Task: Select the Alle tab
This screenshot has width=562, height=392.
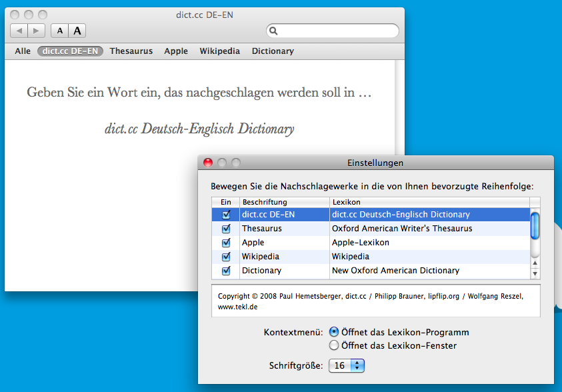Action: tap(23, 51)
